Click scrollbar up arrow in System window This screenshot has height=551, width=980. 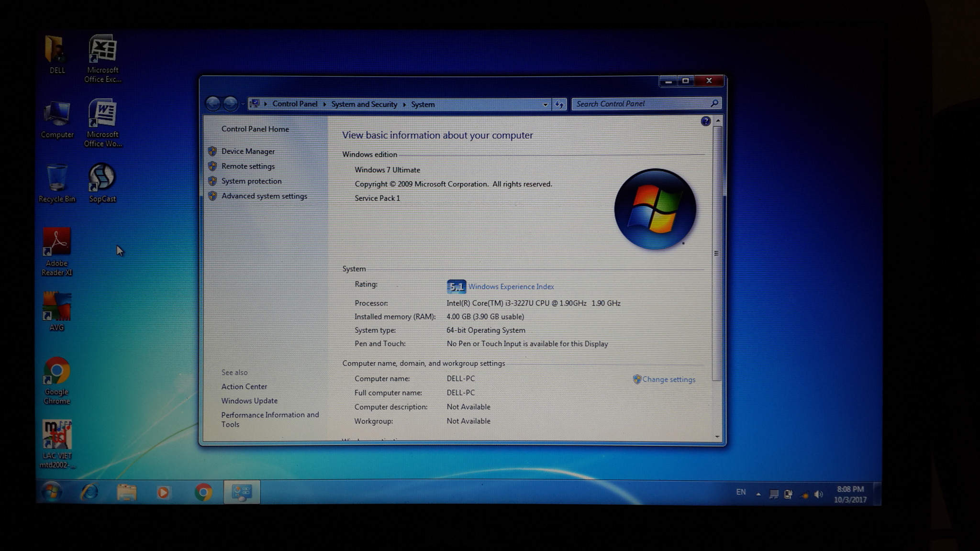pyautogui.click(x=718, y=121)
